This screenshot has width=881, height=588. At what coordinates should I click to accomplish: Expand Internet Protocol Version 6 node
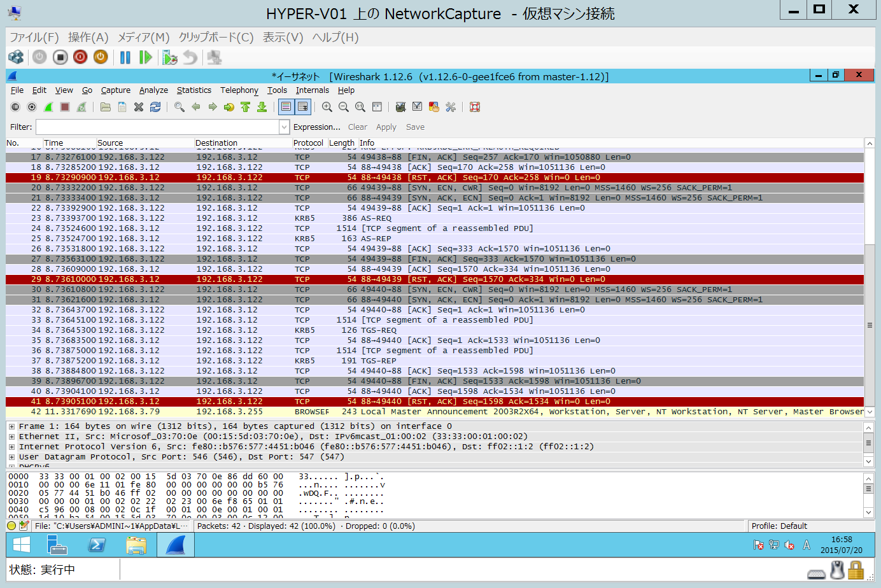pos(11,447)
